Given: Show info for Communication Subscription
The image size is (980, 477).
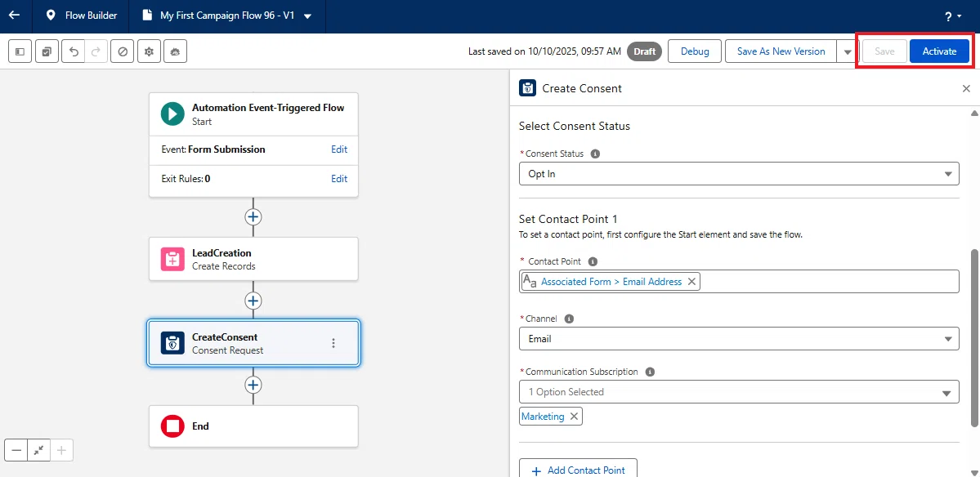Looking at the screenshot, I should click(x=650, y=372).
